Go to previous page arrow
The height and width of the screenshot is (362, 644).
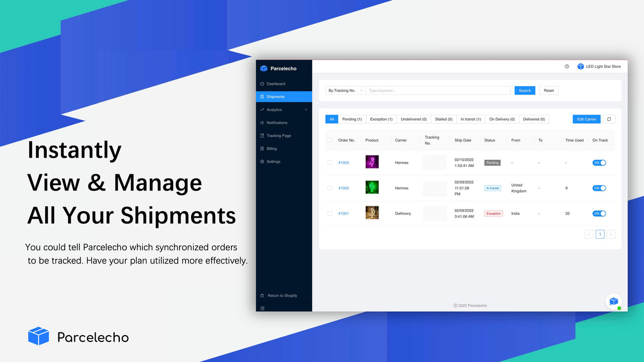(589, 234)
